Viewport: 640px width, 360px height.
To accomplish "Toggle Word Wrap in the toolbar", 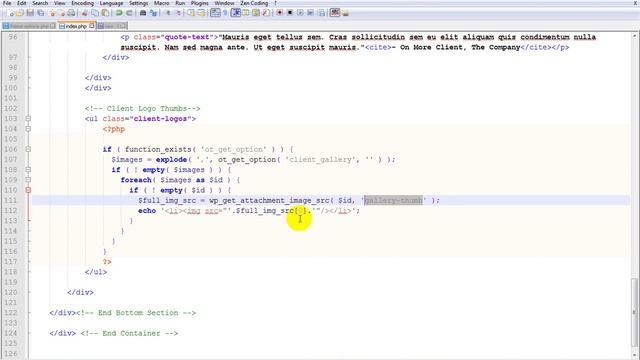I will [x=216, y=13].
